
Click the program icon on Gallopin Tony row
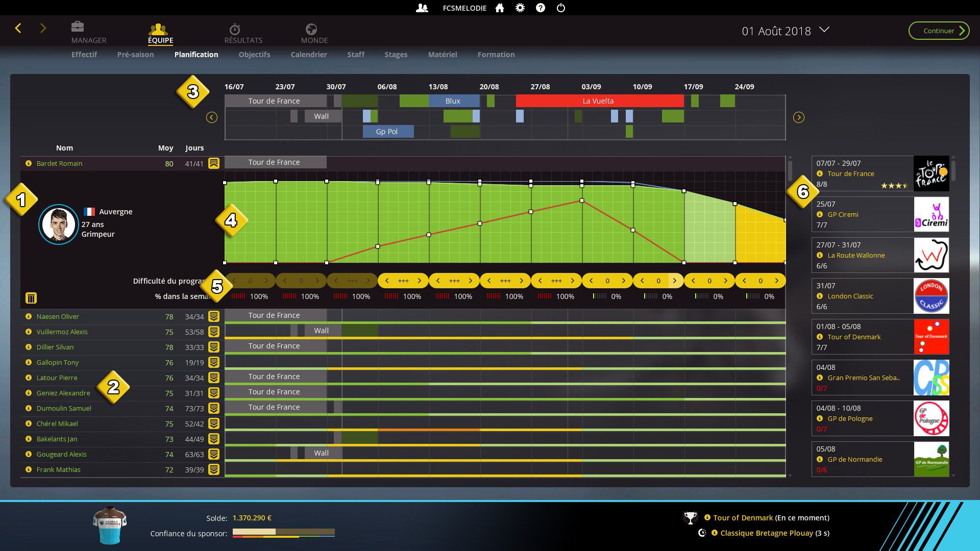click(214, 362)
